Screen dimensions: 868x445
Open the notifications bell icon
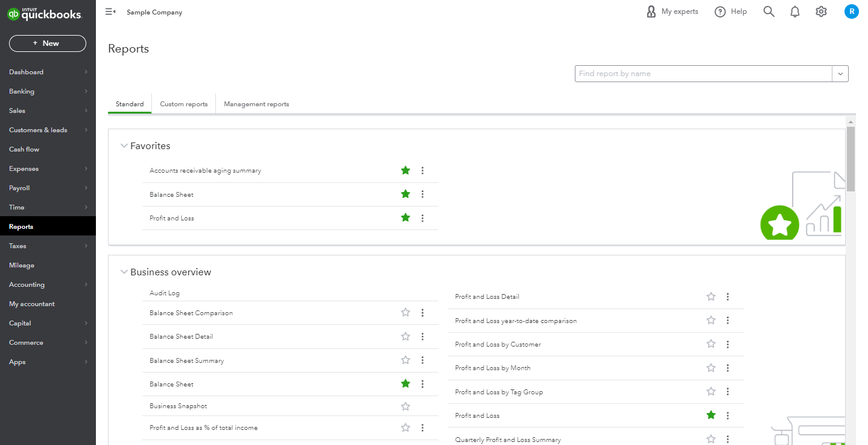coord(795,11)
